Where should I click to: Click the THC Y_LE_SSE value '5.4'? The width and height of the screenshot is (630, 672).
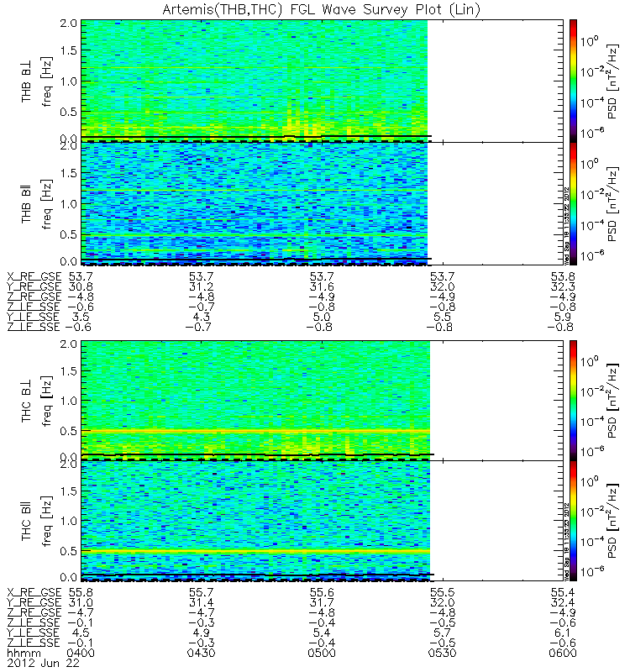coord(322,633)
